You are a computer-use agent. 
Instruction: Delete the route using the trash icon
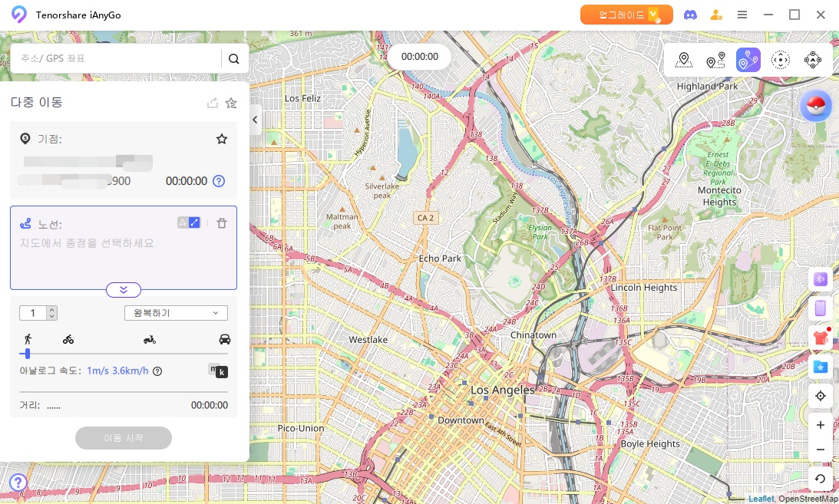tap(222, 223)
